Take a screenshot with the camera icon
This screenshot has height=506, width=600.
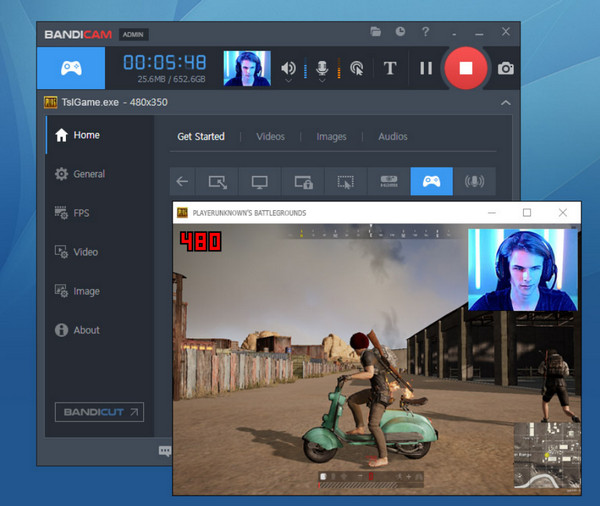(505, 69)
